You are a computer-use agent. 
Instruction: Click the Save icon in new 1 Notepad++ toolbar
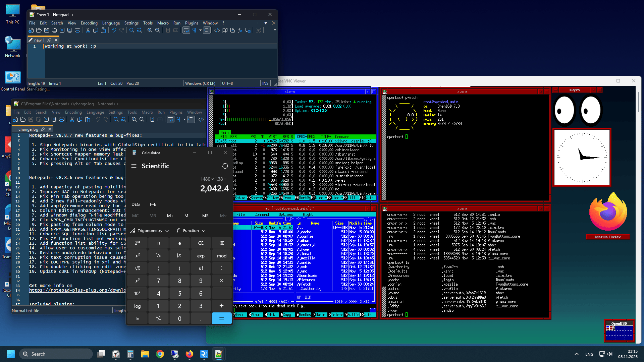click(47, 31)
